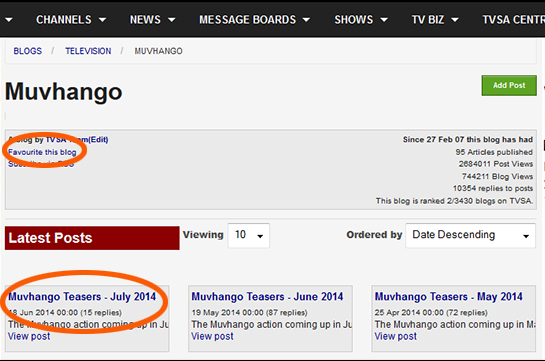This screenshot has height=361, width=545.
Task: Open Muvhango Teasers - May 2014 post
Action: pos(448,297)
